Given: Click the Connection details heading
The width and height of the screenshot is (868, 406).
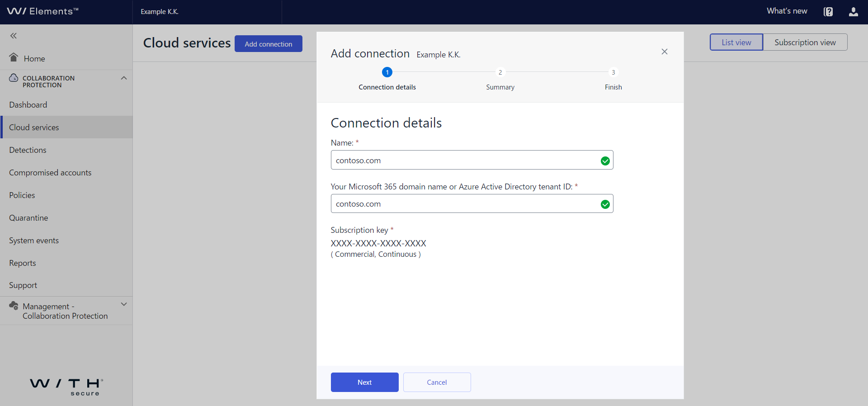Looking at the screenshot, I should (x=386, y=123).
